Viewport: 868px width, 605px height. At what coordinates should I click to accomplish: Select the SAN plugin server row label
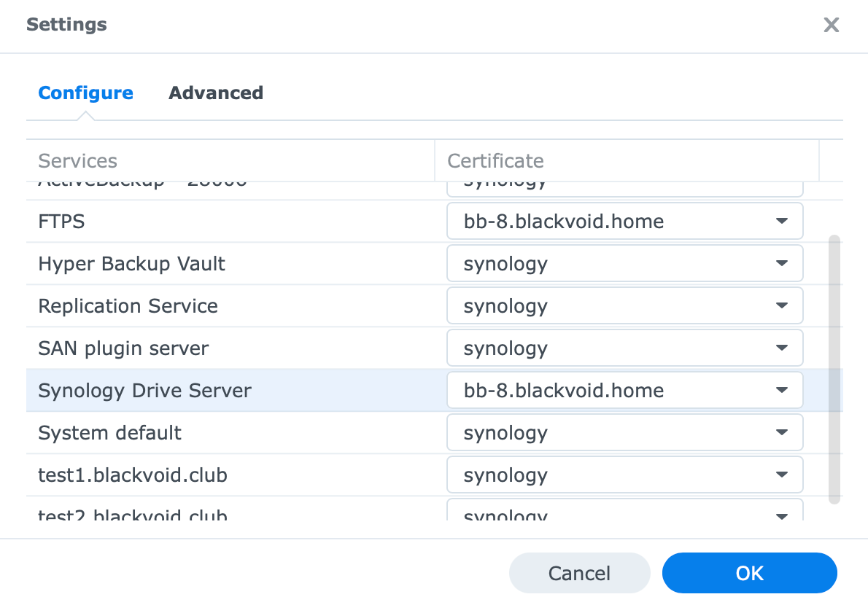coord(123,348)
